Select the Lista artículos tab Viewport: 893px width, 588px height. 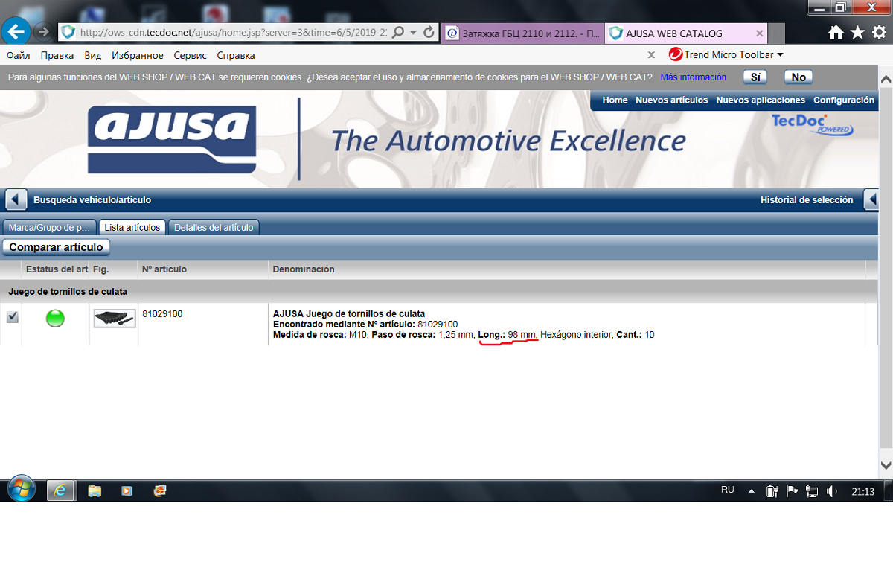tap(132, 228)
